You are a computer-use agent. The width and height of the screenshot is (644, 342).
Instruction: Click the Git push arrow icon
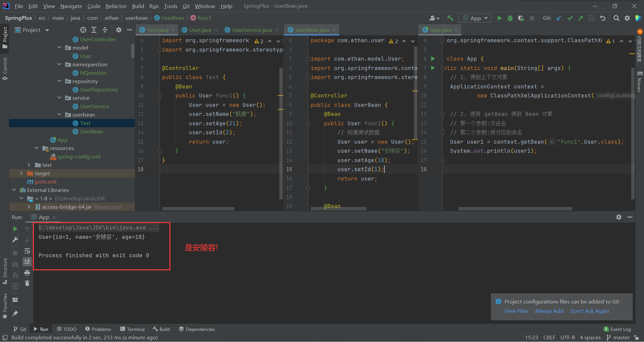581,18
